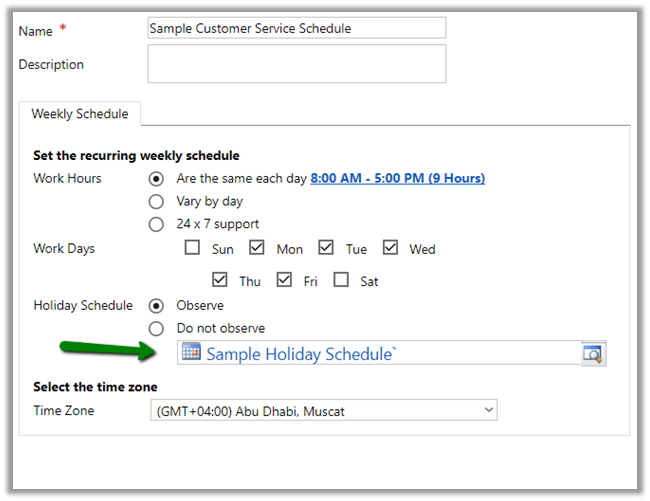
Task: Switch to the Weekly Schedule tab
Action: point(80,114)
